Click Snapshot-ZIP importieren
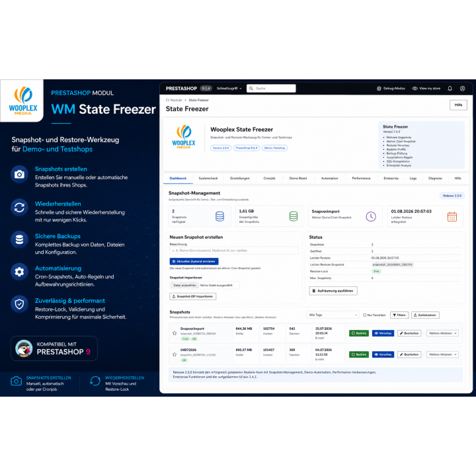 [193, 296]
